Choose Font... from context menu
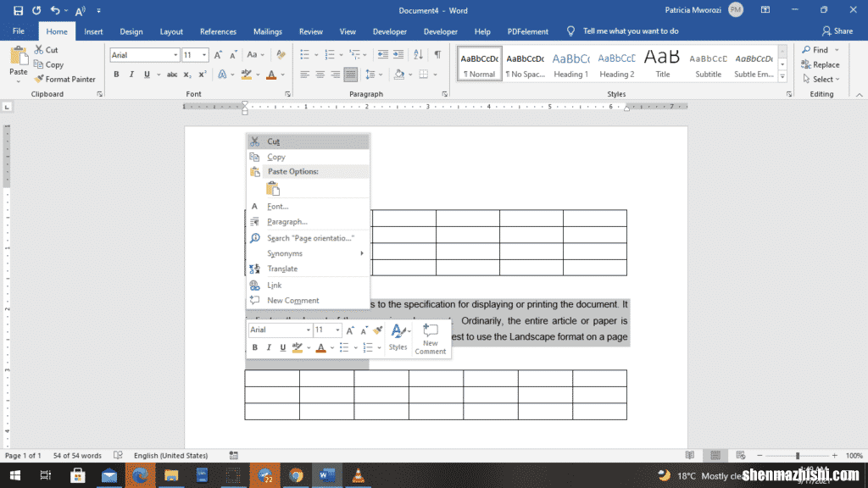Viewport: 868px width, 488px height. (x=308, y=207)
